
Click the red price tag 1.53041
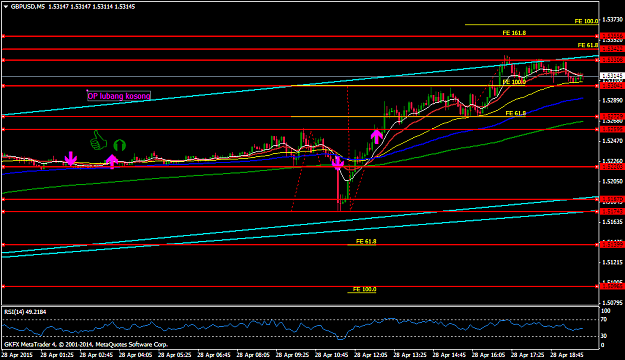pos(612,86)
